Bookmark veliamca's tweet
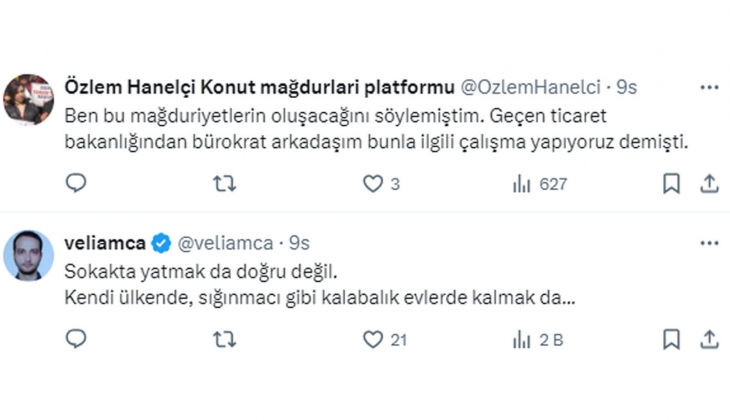Viewport: 730px width, 420px height. click(x=672, y=340)
